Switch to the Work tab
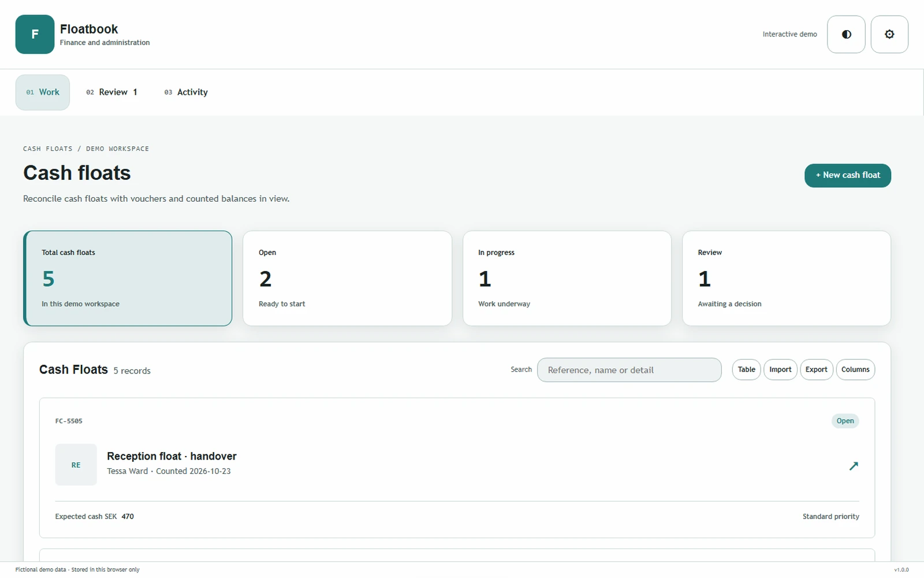The width and height of the screenshot is (924, 578). [43, 92]
